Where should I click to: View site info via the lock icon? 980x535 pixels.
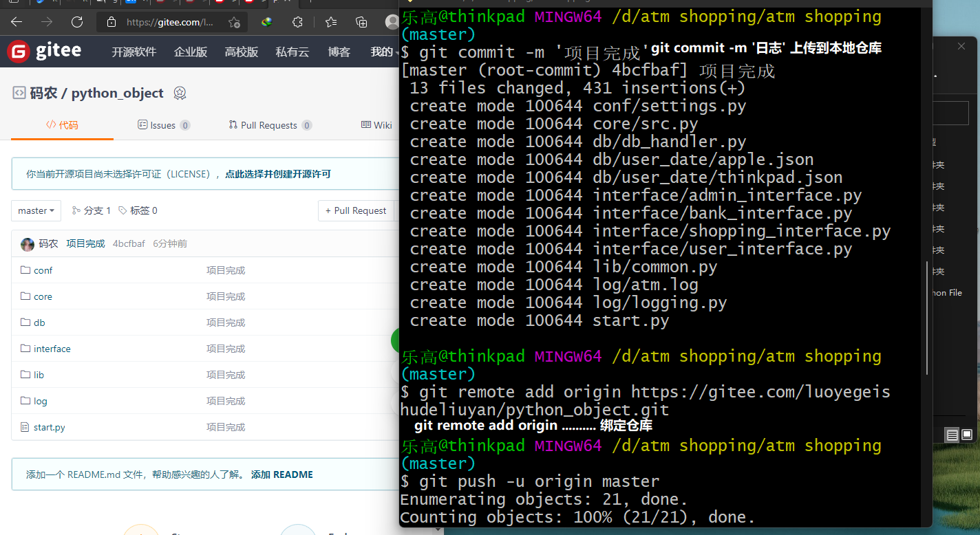point(111,22)
